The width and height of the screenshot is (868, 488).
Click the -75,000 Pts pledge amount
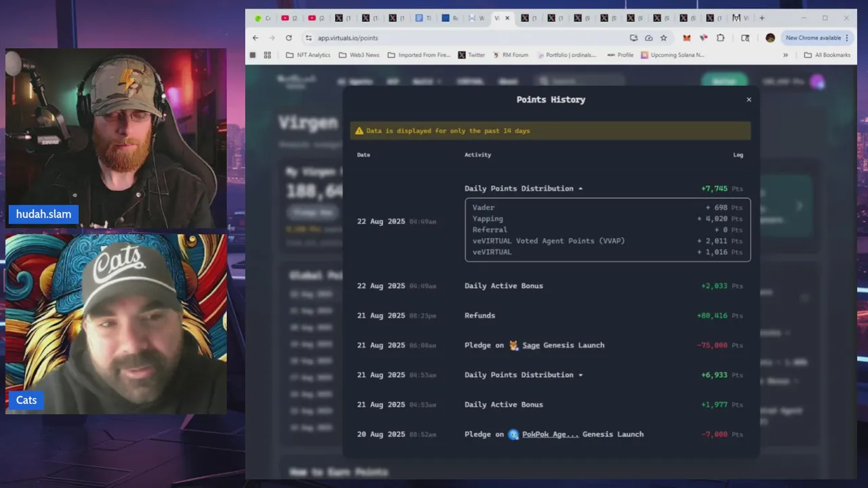tap(719, 345)
